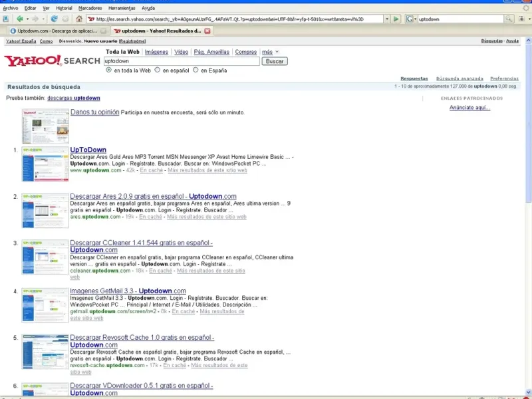
Task: Open the forward history dropdown arrow
Action: [43, 19]
